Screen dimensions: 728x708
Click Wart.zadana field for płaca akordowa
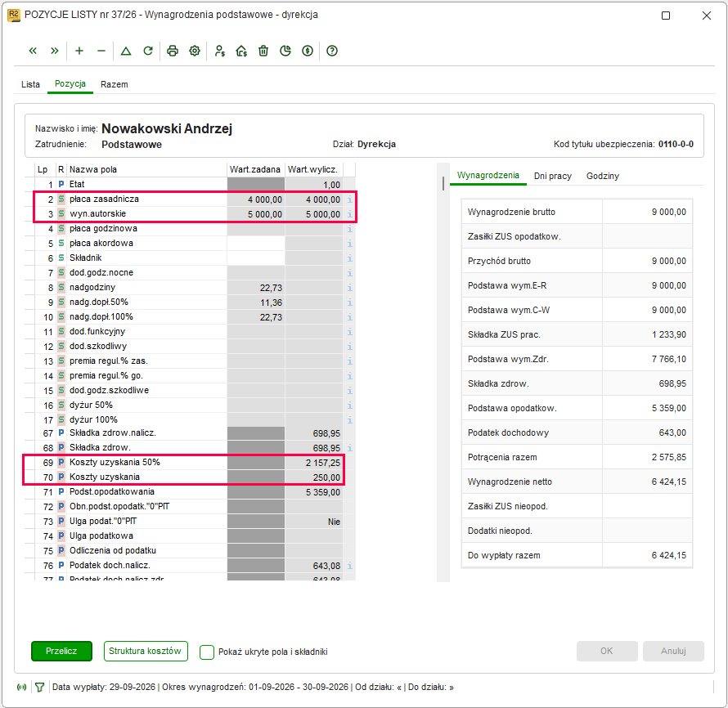tap(256, 243)
